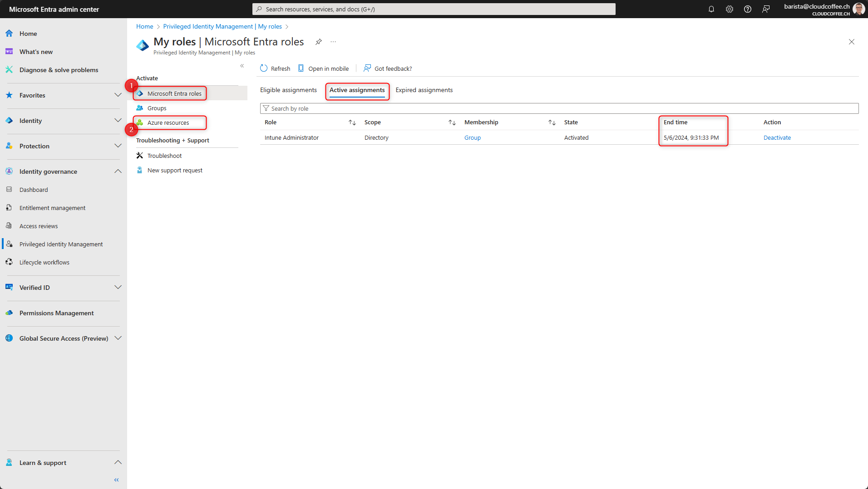
Task: Switch to Eligible assignments tab
Action: point(288,90)
